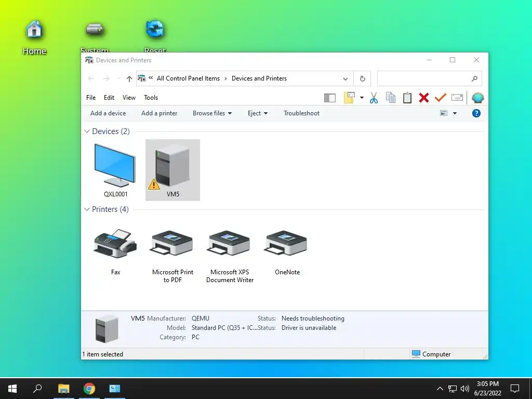
Task: Open the view options dropdown arrow
Action: click(455, 113)
